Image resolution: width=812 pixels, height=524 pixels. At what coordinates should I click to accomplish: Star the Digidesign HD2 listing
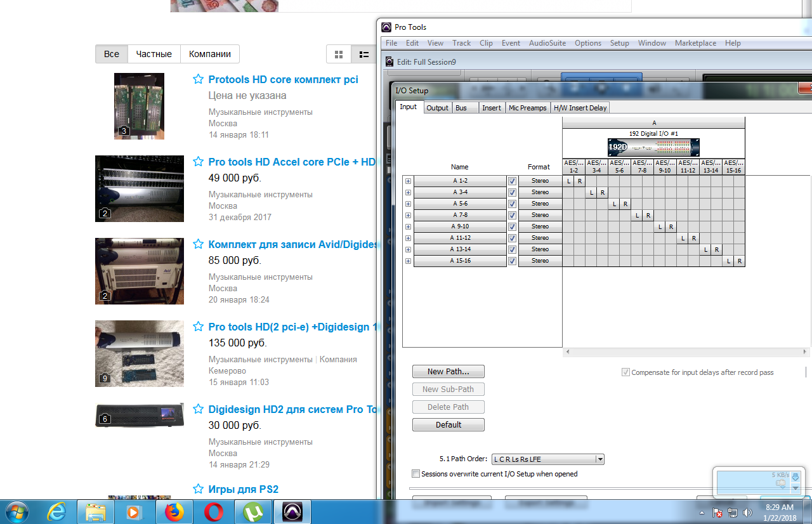[x=198, y=409]
